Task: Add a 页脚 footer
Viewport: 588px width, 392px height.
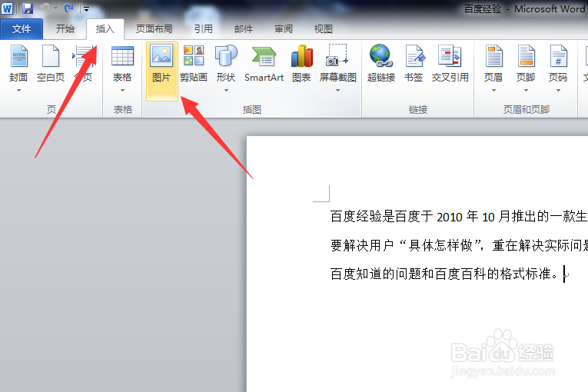Action: [x=526, y=63]
